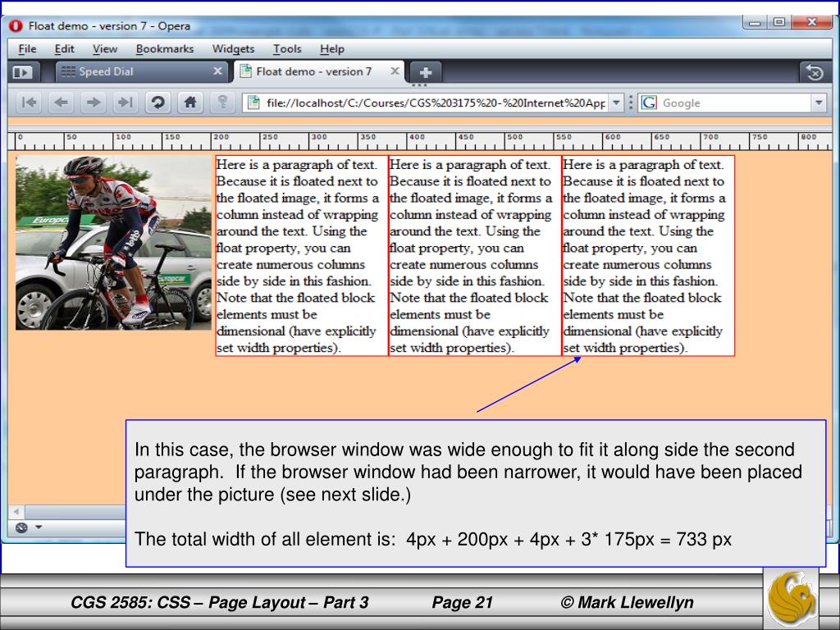
Task: Click the Wand password key button
Action: (222, 103)
